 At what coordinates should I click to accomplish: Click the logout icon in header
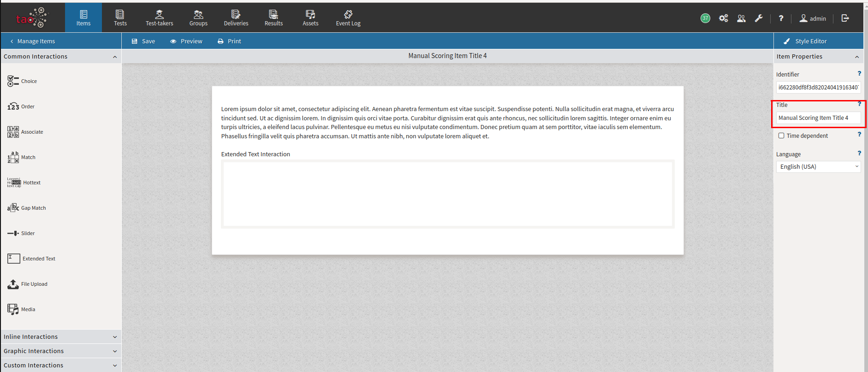(x=845, y=18)
